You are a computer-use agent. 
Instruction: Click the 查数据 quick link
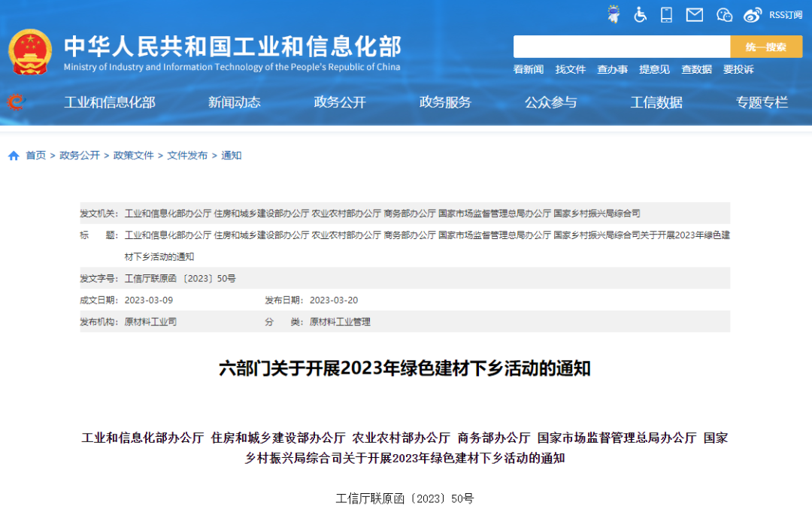coord(695,69)
